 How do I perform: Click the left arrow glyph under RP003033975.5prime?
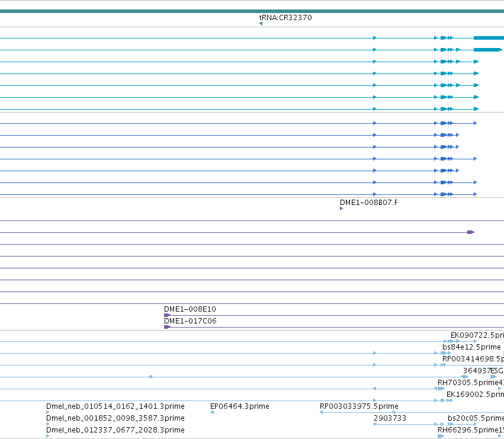[x=321, y=412]
